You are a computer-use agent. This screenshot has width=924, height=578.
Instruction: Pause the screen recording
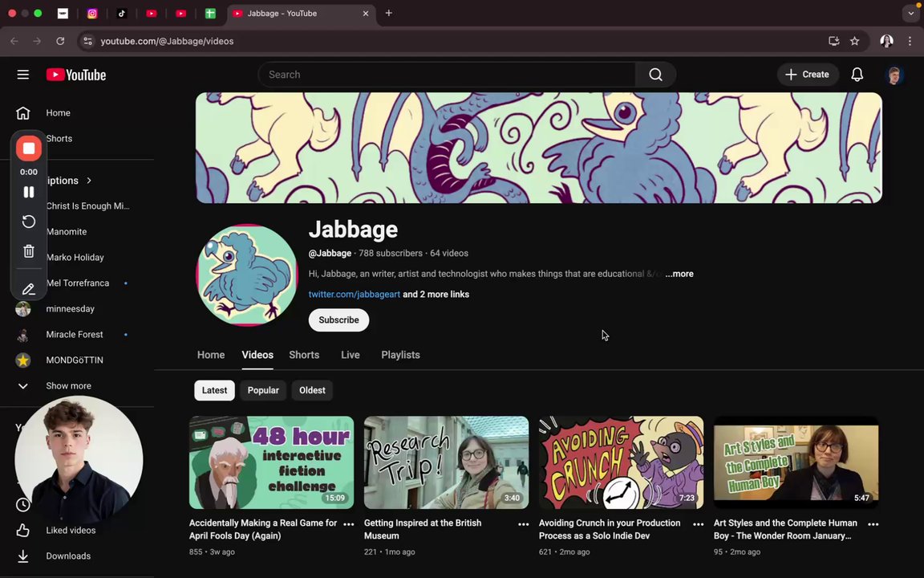(x=28, y=192)
